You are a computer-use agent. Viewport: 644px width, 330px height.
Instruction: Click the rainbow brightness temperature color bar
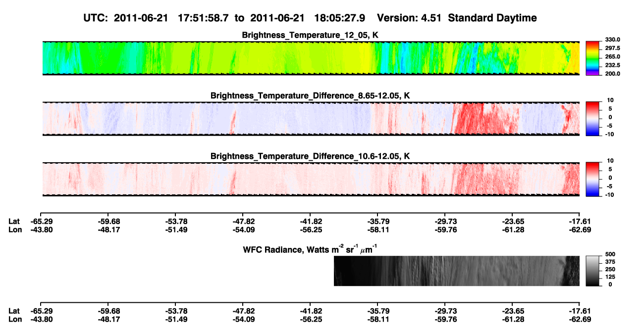pos(593,57)
